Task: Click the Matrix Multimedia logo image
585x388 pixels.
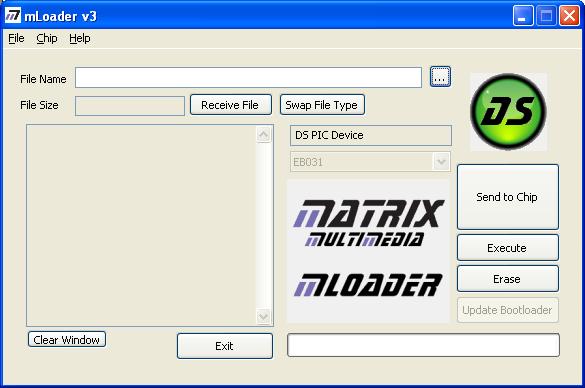Action: pyautogui.click(x=369, y=223)
